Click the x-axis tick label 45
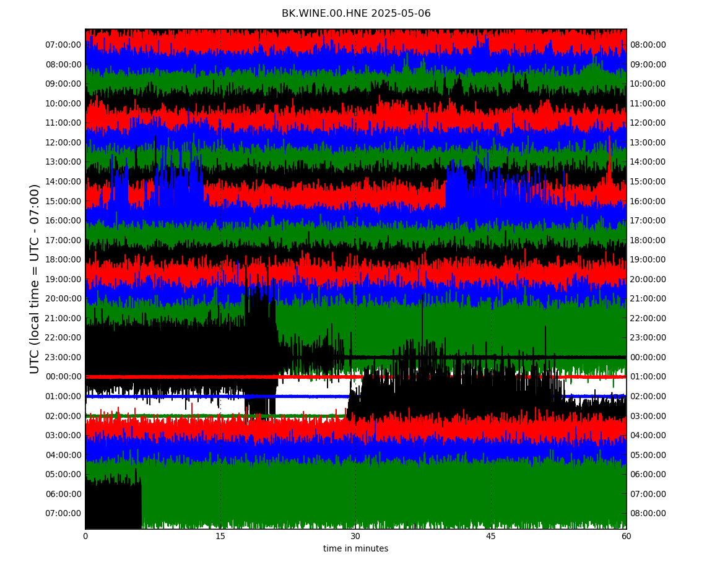Image resolution: width=712 pixels, height=588 pixels. pyautogui.click(x=491, y=536)
